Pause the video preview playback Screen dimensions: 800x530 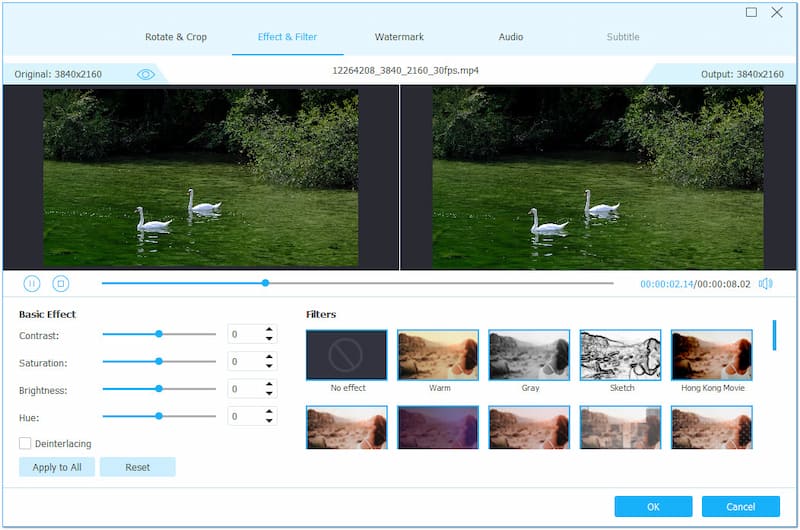tap(32, 284)
